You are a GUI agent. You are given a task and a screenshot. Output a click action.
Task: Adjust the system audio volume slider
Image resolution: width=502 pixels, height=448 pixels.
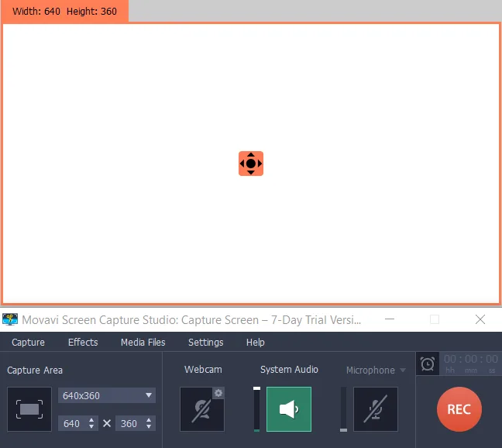point(256,409)
